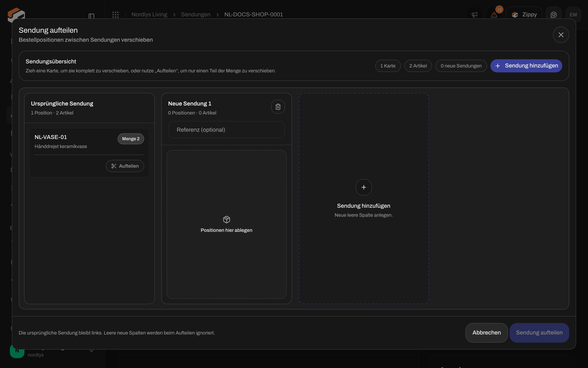The height and width of the screenshot is (368, 588).
Task: Click the Menge 2 badge
Action: tap(131, 139)
